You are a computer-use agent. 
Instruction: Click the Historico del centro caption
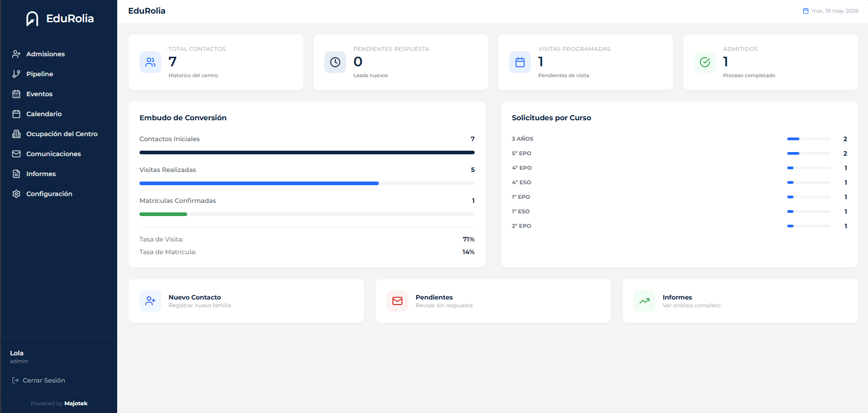[x=193, y=75]
